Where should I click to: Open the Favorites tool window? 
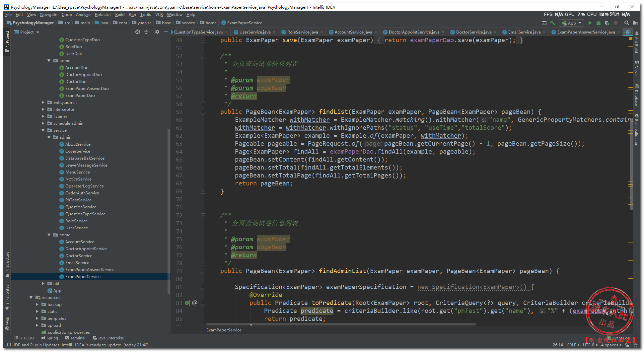(7, 297)
